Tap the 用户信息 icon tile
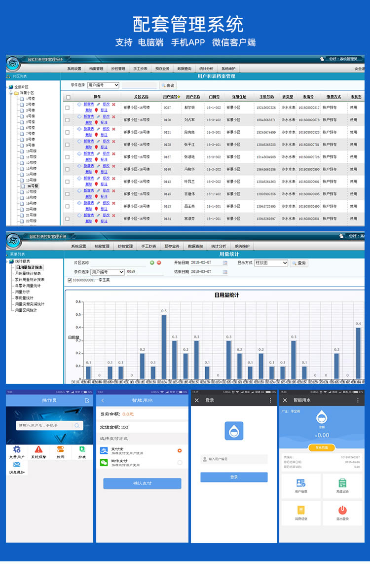Viewport: 370px width, 588px height. tap(301, 483)
